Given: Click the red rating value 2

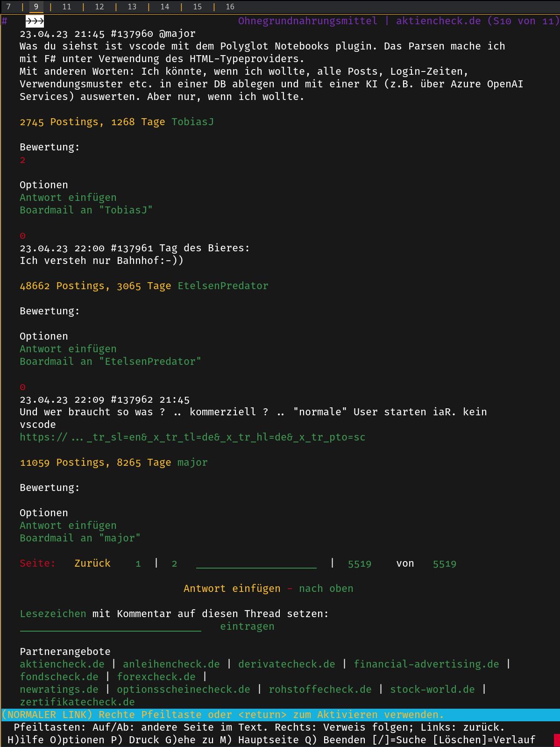Looking at the screenshot, I should tap(22, 160).
